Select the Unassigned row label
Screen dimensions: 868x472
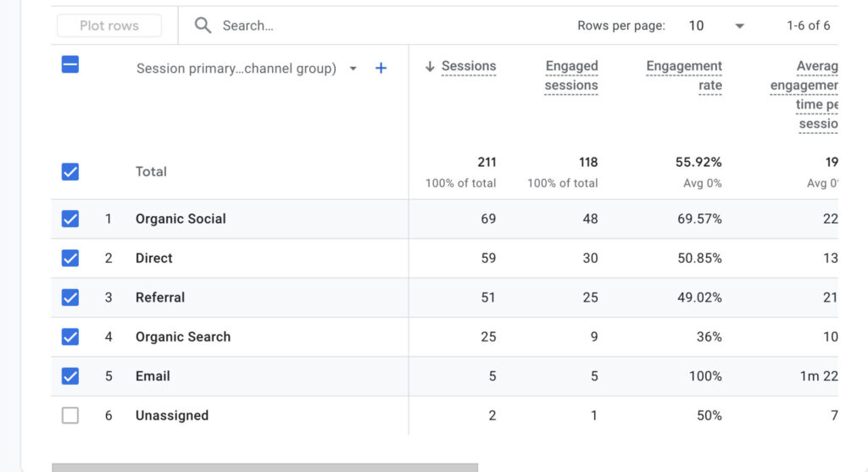[x=172, y=415]
